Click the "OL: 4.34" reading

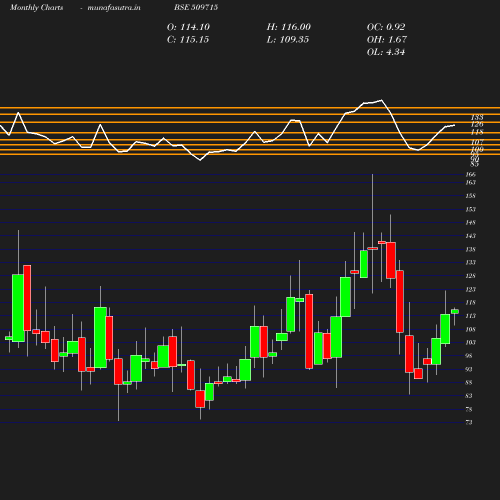click(x=386, y=52)
